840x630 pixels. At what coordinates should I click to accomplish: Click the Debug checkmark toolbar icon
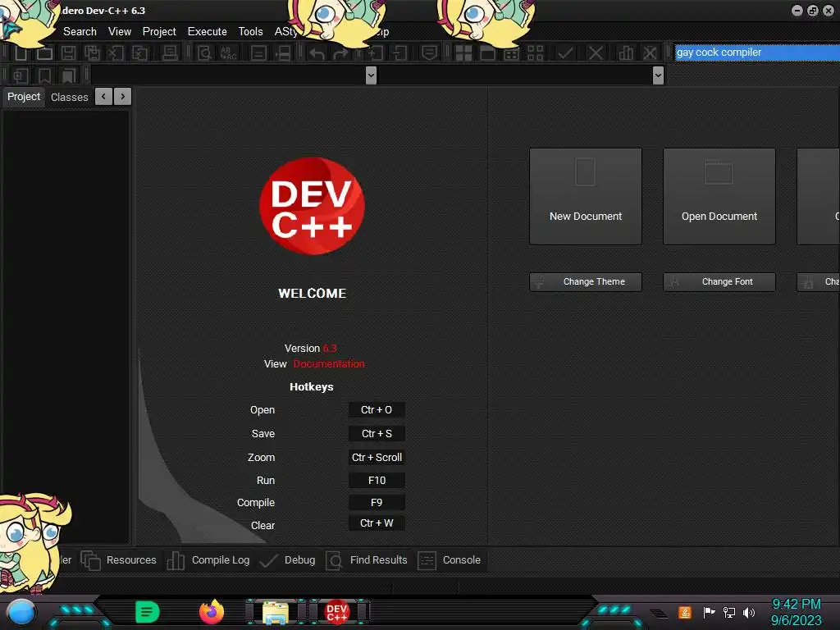(x=565, y=52)
